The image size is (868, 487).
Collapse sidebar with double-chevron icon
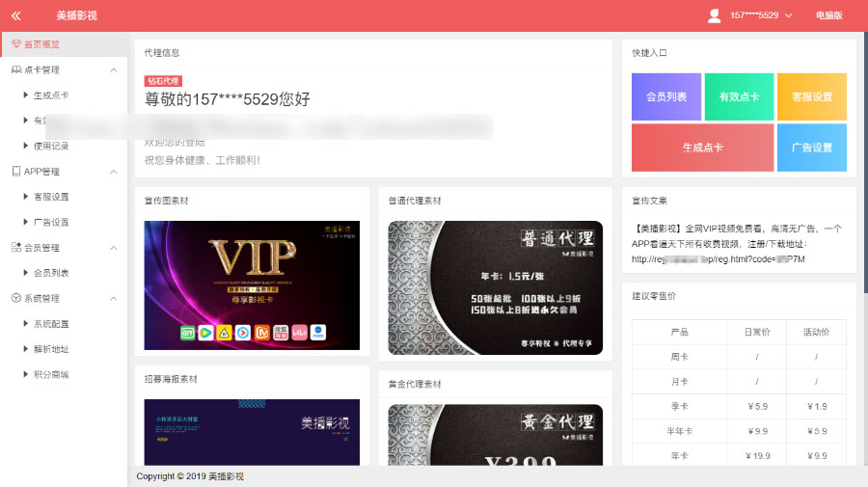(16, 15)
